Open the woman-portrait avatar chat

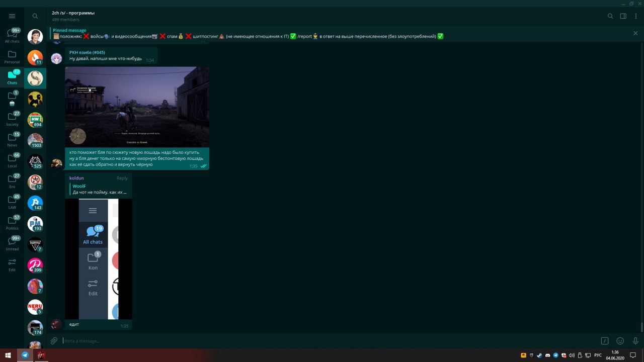pyautogui.click(x=35, y=37)
